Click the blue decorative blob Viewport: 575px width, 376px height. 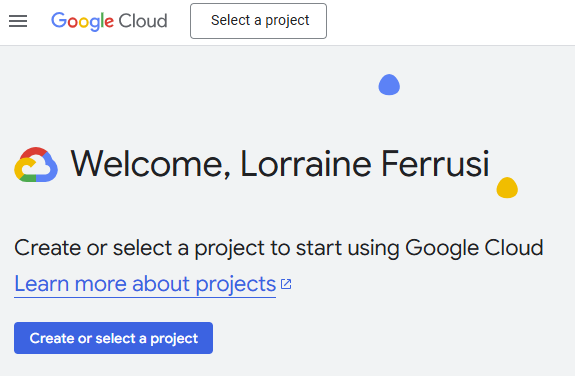[x=389, y=85]
